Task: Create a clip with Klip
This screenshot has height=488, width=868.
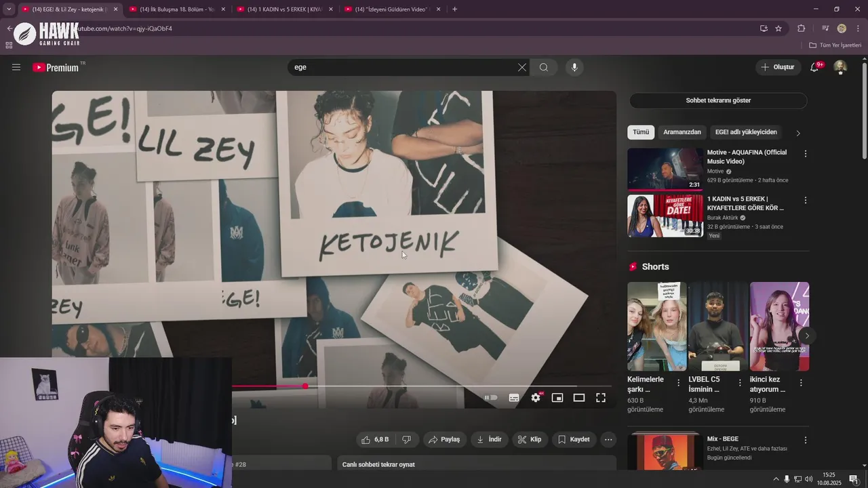Action: pos(530,439)
